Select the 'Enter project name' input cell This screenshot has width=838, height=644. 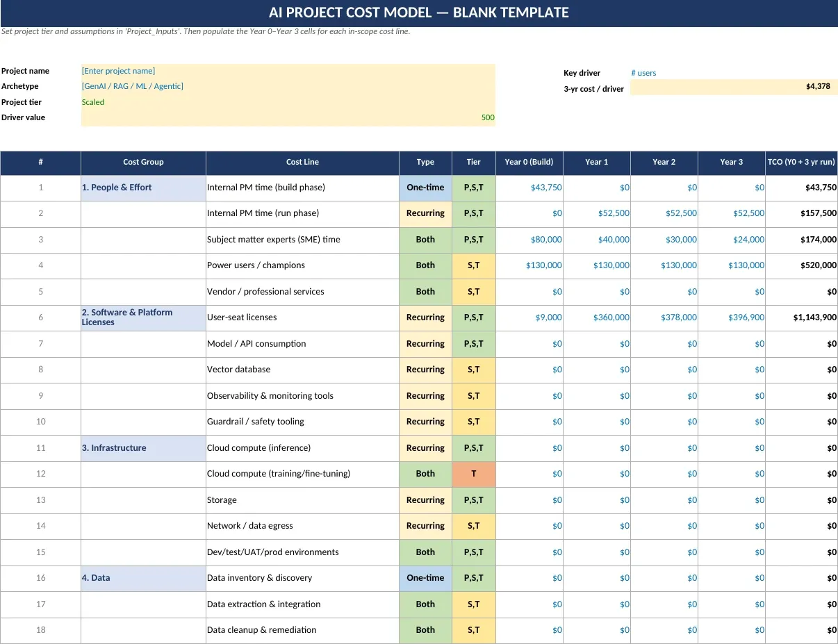pos(288,71)
